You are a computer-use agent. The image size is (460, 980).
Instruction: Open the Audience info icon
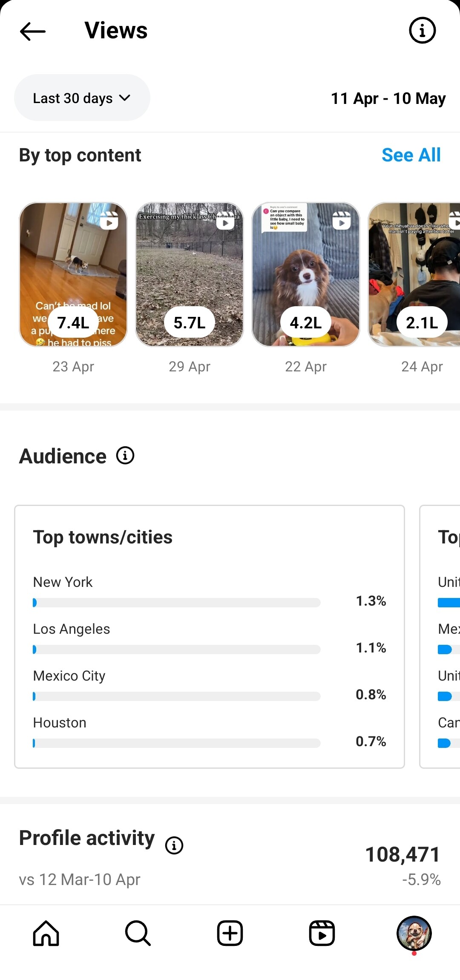click(x=125, y=456)
